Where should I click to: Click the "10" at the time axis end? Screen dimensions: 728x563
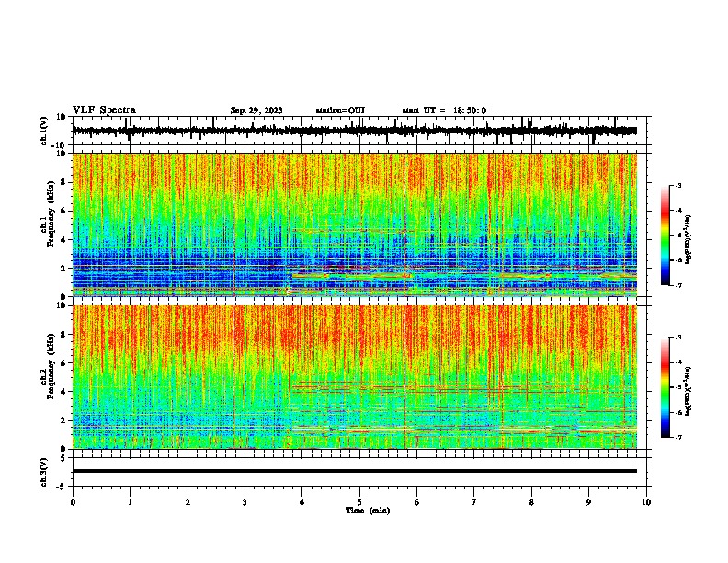point(646,502)
